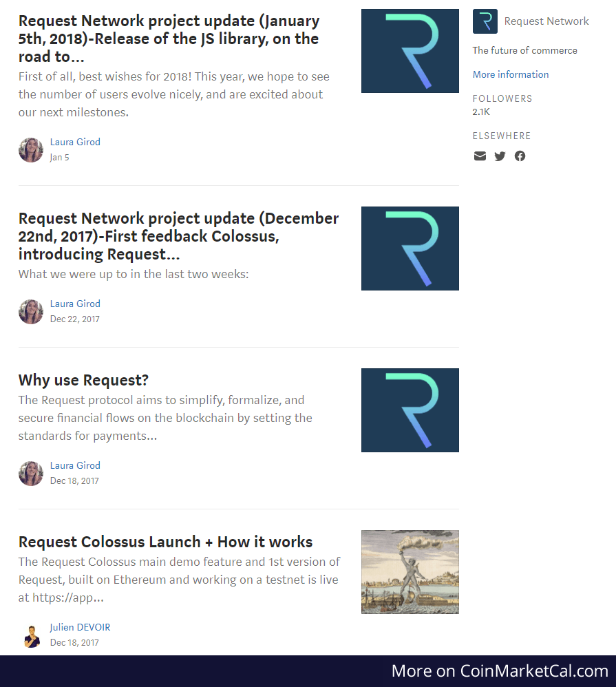Open the Request Colossus Launch article title
The height and width of the screenshot is (687, 616).
(x=166, y=542)
